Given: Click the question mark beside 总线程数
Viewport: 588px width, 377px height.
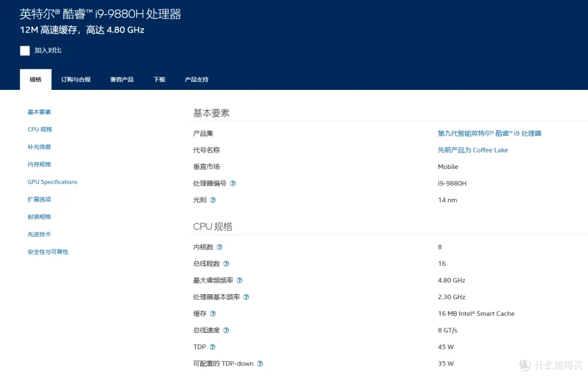Looking at the screenshot, I should pos(226,264).
